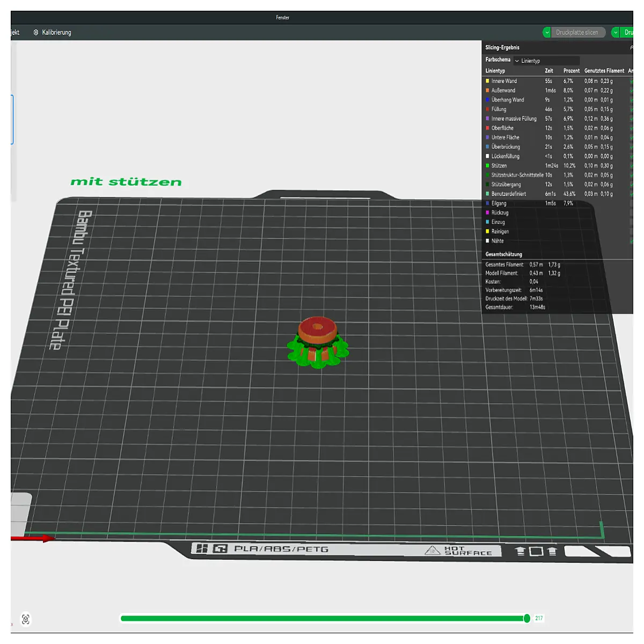Viewport: 644px width, 644px height.
Task: Click the Genutztes Filament column header
Action: [604, 71]
